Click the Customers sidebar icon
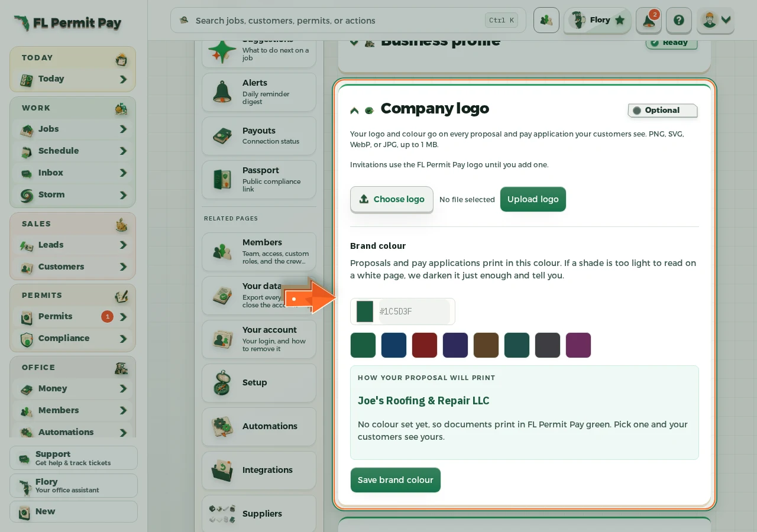The image size is (757, 532). (26, 267)
